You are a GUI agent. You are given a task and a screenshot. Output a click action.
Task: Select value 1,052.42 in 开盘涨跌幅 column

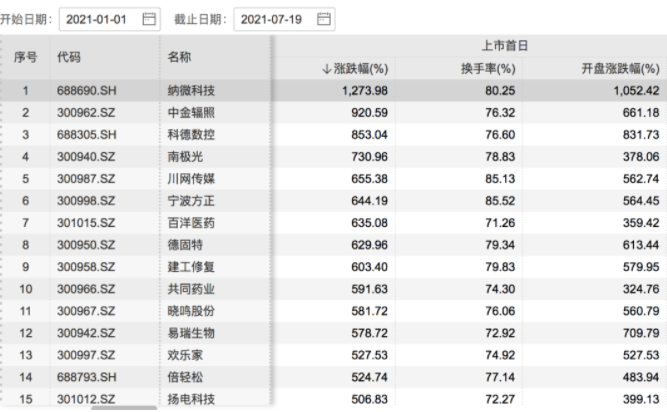[x=636, y=91]
